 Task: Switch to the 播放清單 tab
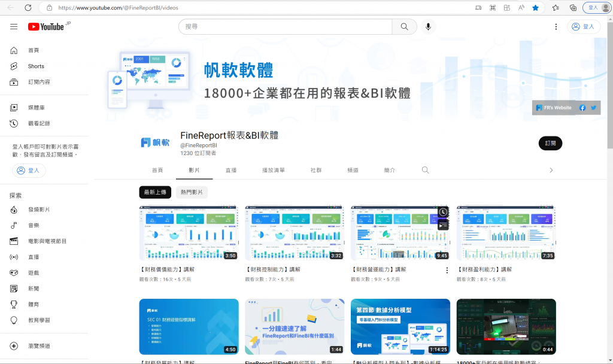coord(274,170)
